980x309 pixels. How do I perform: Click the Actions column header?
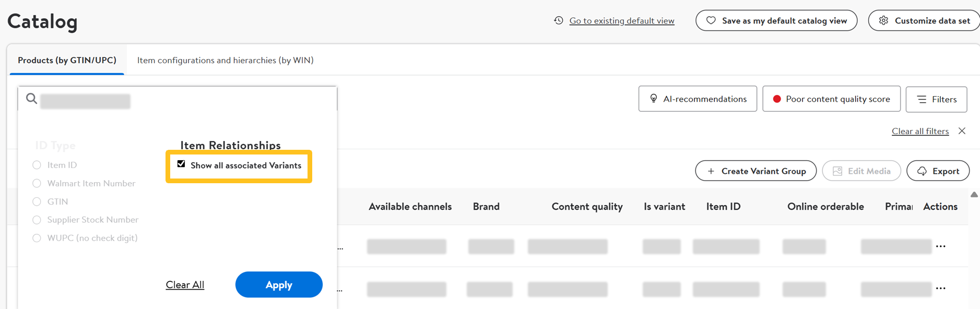click(x=940, y=207)
